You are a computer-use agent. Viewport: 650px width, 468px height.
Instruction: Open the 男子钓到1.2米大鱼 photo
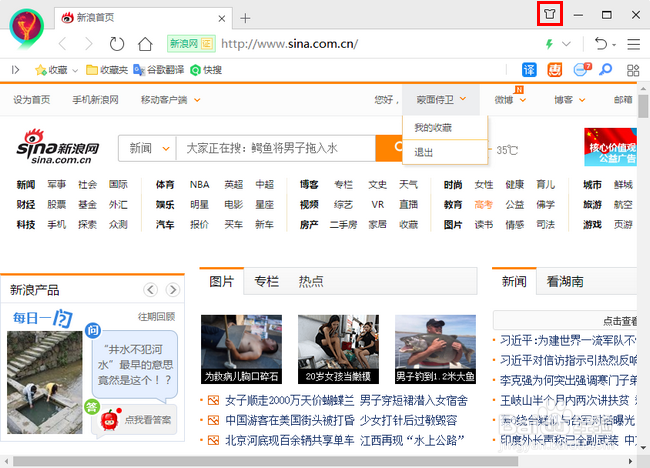(x=435, y=349)
